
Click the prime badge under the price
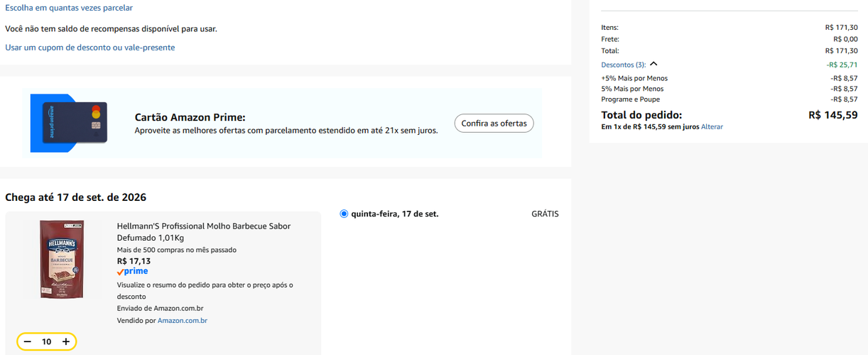[x=132, y=271]
